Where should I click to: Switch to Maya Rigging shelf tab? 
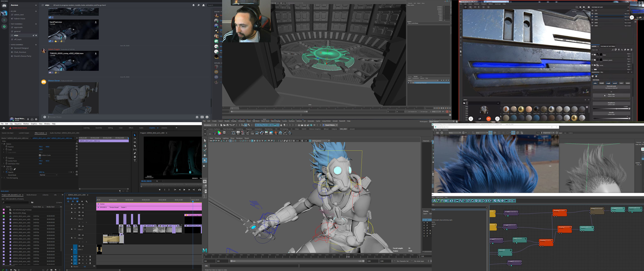click(x=249, y=129)
